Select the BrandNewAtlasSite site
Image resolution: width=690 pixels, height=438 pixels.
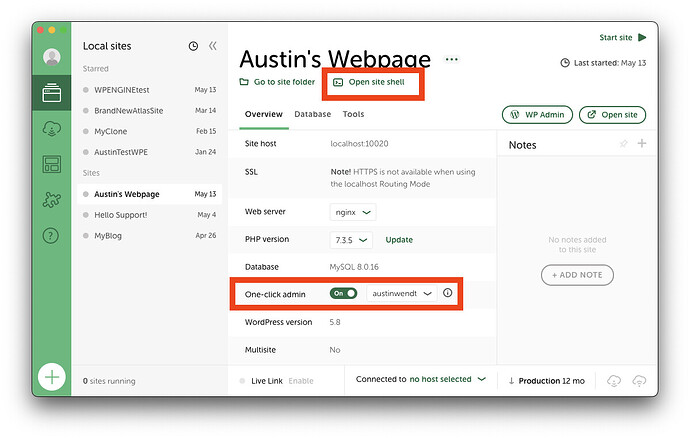coord(150,110)
